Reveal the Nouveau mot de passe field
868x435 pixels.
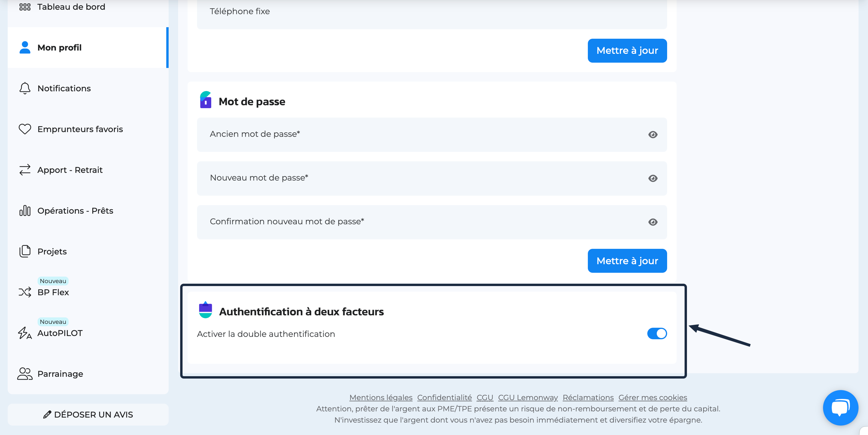click(653, 178)
